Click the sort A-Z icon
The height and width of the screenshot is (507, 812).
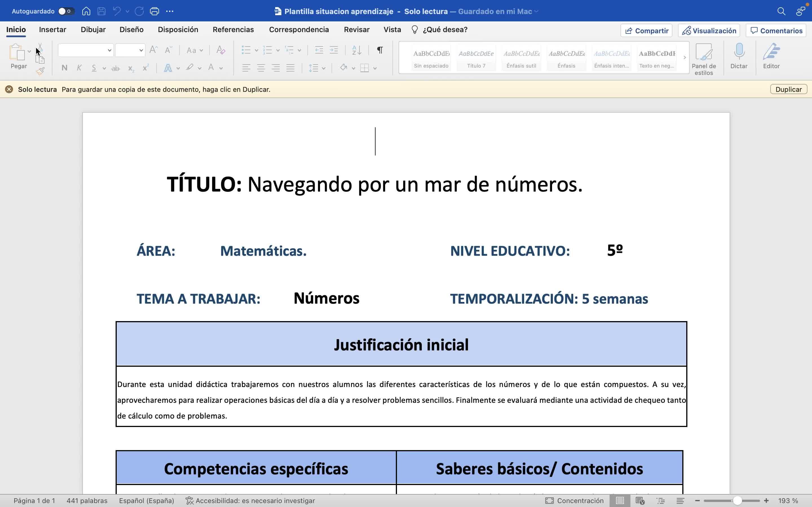pyautogui.click(x=356, y=50)
